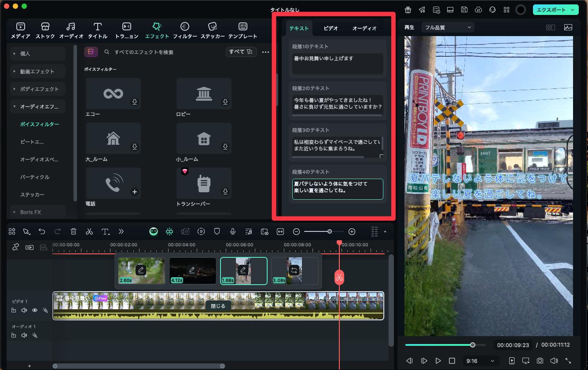Expand the 動画エフェクト category
588x370 pixels.
(x=38, y=71)
